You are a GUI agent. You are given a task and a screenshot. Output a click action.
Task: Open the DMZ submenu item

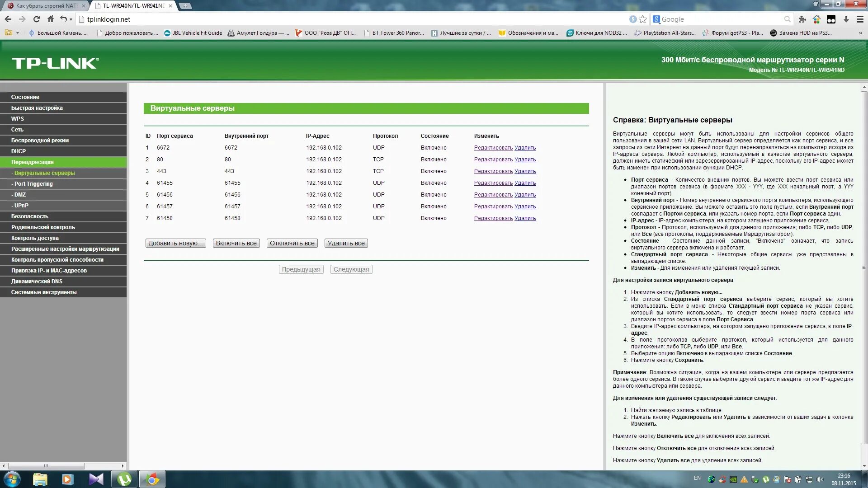(20, 195)
